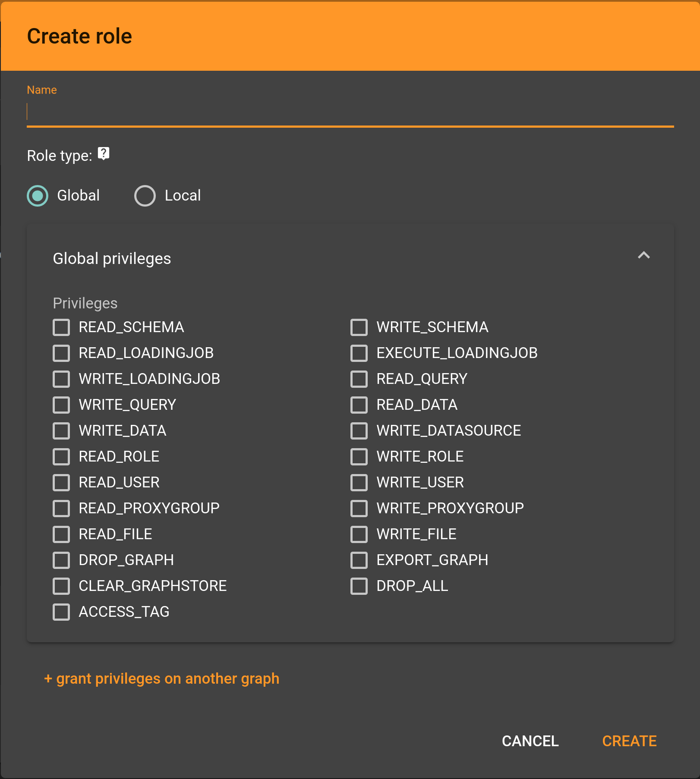The height and width of the screenshot is (779, 700).
Task: Select the Local role type
Action: point(145,196)
